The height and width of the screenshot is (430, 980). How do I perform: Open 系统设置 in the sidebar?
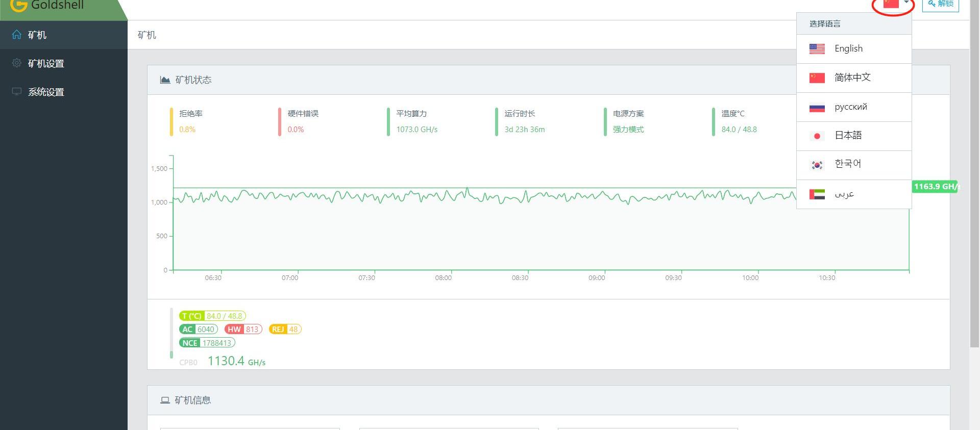[46, 92]
